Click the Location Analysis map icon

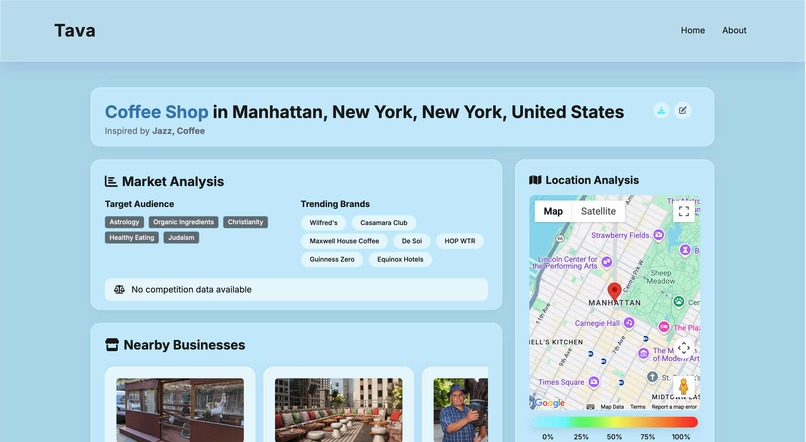(x=535, y=180)
